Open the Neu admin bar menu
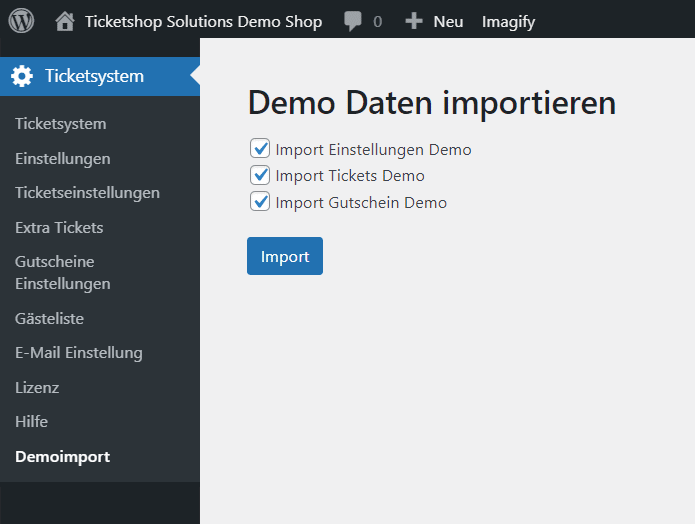 448,21
